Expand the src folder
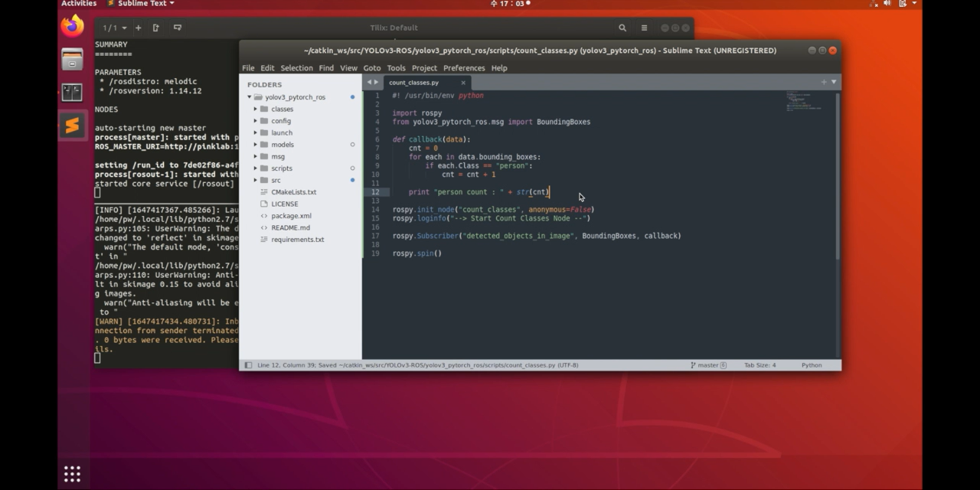This screenshot has width=980, height=490. (256, 181)
